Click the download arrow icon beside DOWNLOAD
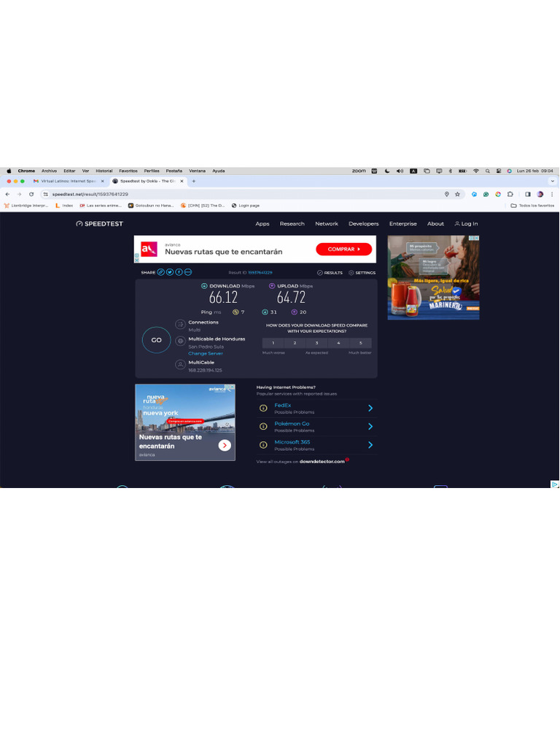 click(204, 286)
